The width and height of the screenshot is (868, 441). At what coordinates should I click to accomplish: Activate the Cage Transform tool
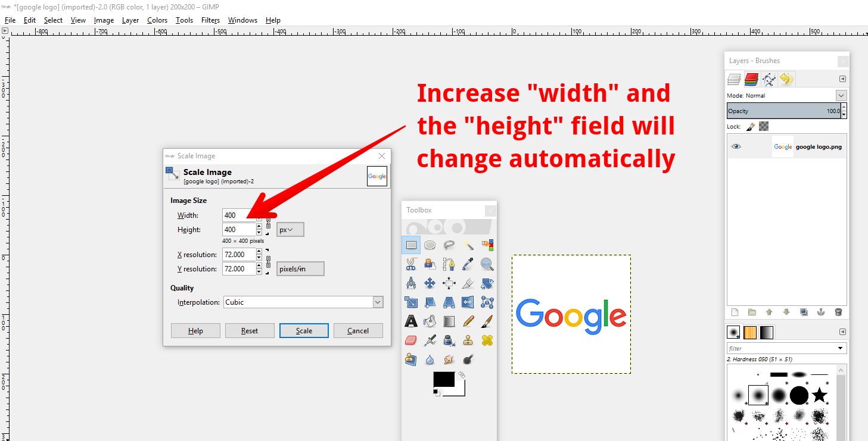487,302
